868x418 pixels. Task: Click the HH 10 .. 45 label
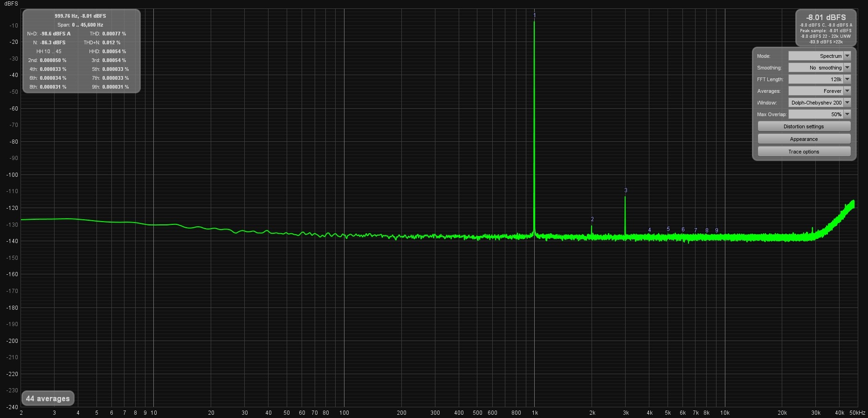point(48,51)
